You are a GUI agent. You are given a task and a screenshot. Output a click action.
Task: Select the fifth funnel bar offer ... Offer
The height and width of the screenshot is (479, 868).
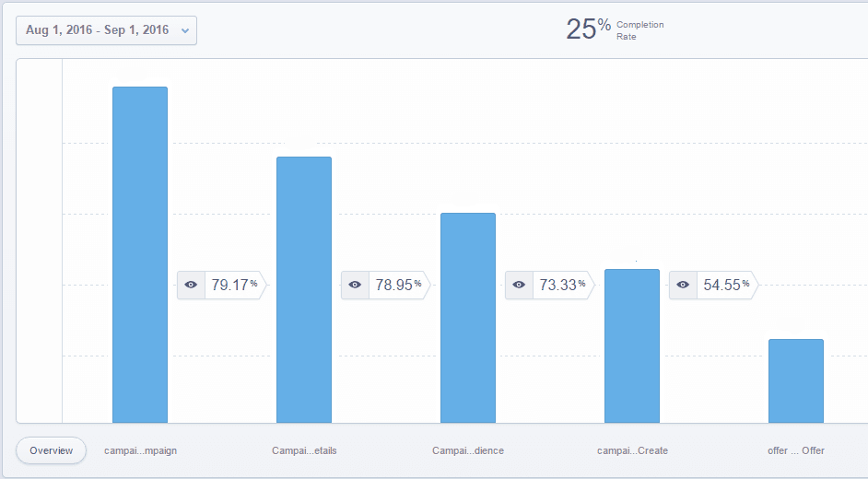tap(796, 380)
